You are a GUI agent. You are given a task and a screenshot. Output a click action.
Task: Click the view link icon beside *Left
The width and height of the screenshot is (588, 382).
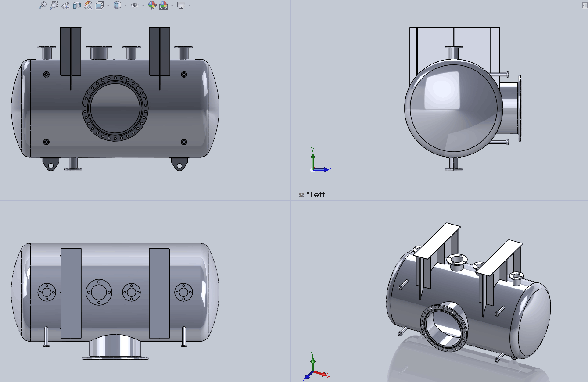301,195
